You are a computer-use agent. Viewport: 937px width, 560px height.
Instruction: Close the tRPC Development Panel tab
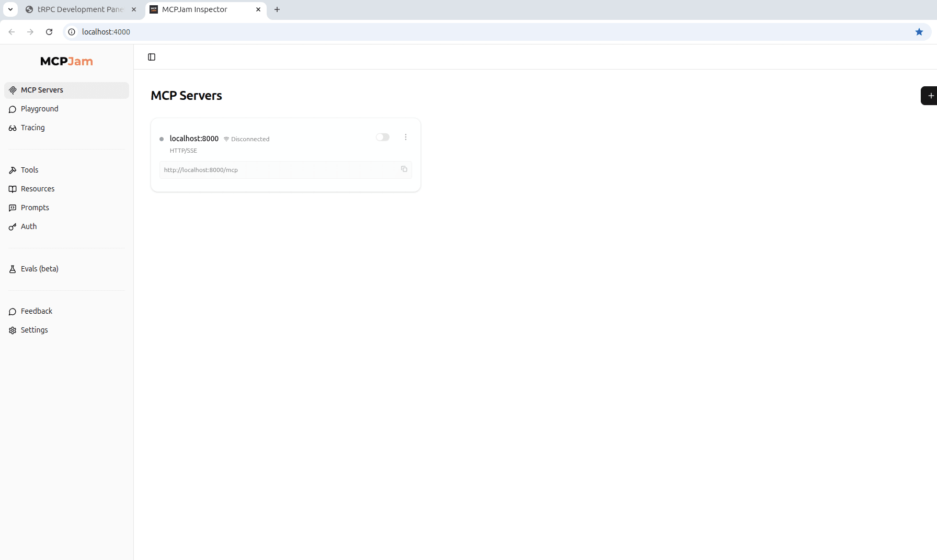click(134, 9)
